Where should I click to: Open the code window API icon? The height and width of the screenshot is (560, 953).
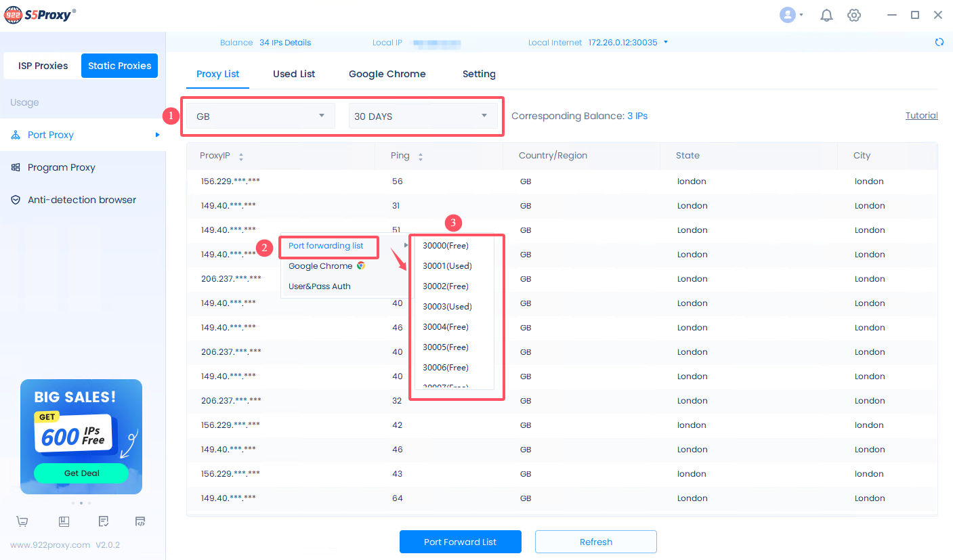[x=140, y=521]
